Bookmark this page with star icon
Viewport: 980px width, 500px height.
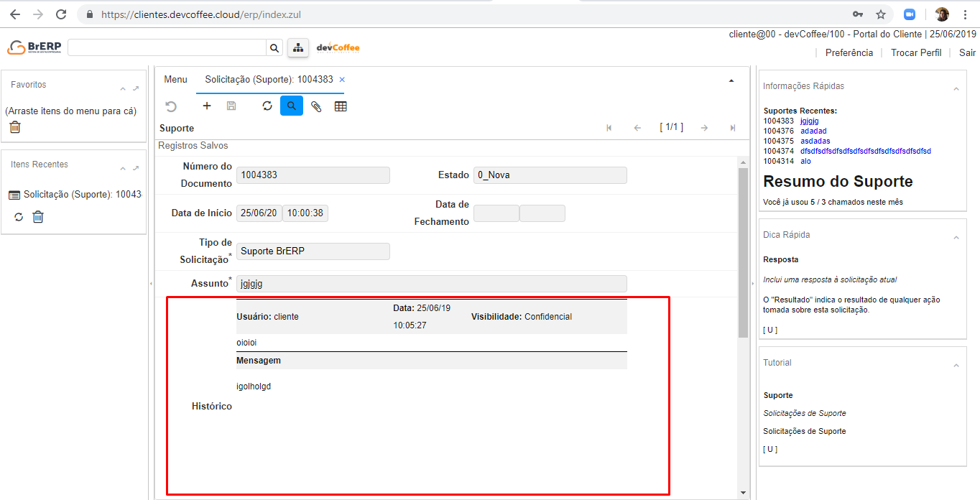point(880,14)
